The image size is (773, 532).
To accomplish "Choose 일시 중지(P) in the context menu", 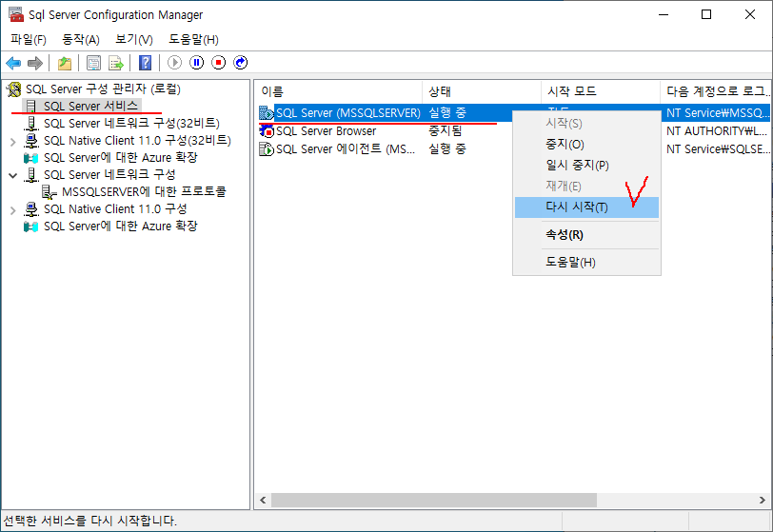I will tap(586, 166).
